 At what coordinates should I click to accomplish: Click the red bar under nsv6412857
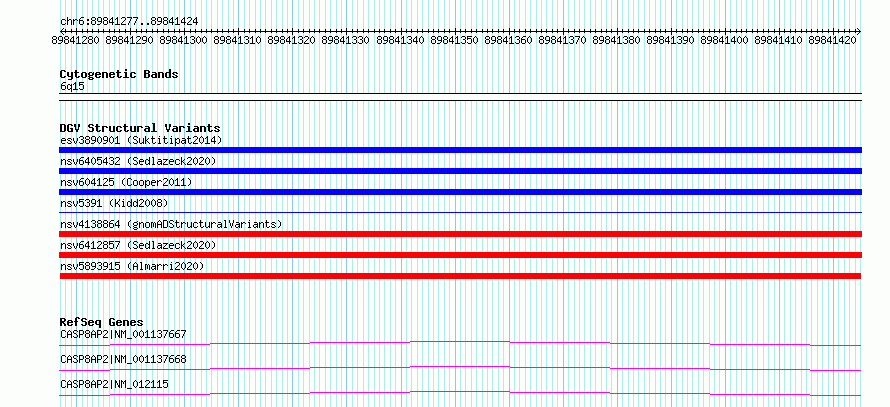coord(460,255)
